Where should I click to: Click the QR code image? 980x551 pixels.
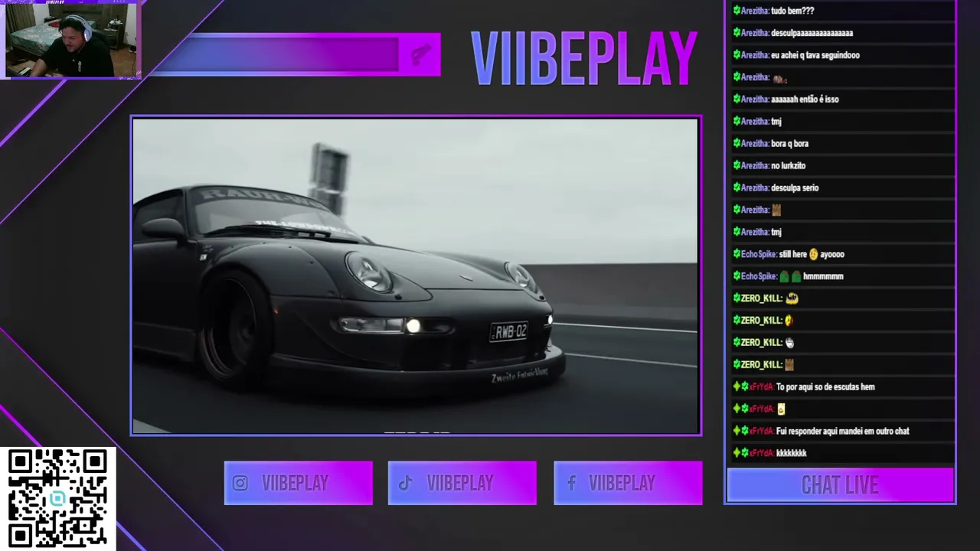tap(57, 499)
